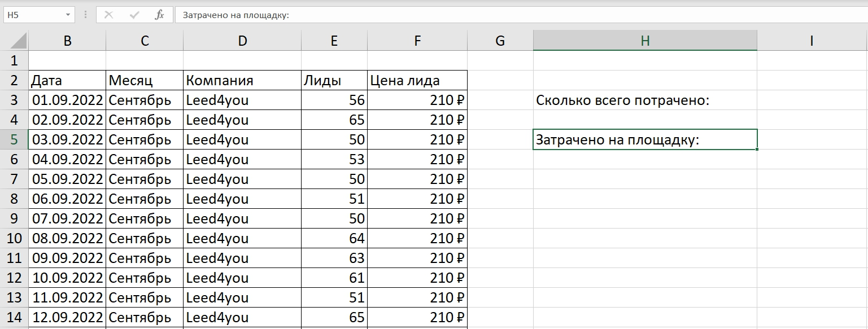
Task: Select the 'Дата' header cell
Action: pyautogui.click(x=67, y=80)
